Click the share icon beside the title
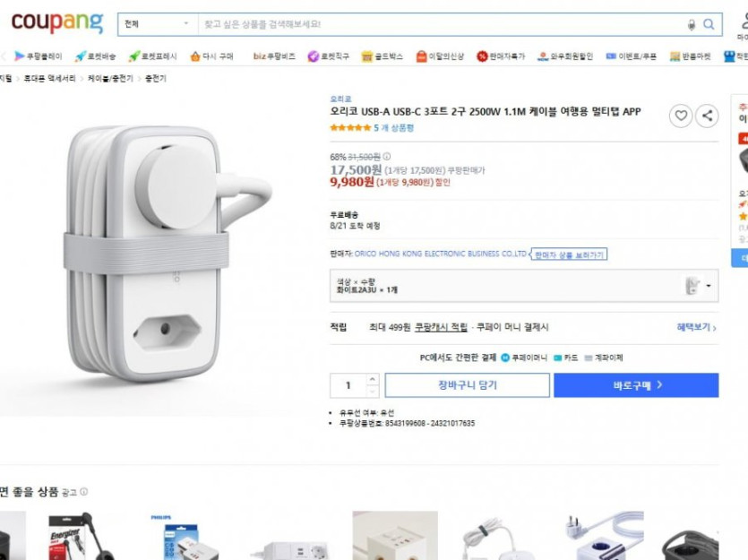The height and width of the screenshot is (560, 748). point(707,116)
